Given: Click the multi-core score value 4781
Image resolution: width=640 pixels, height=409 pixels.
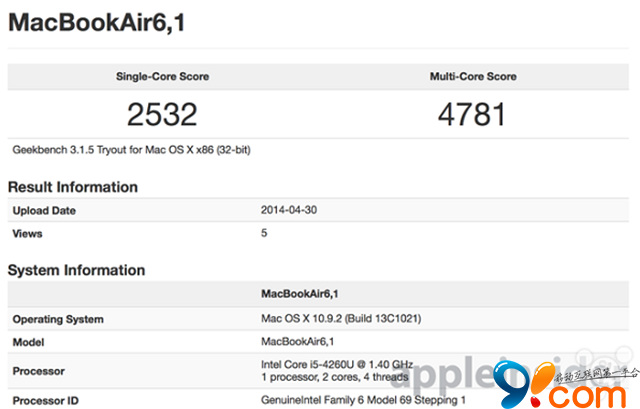Looking at the screenshot, I should (472, 114).
